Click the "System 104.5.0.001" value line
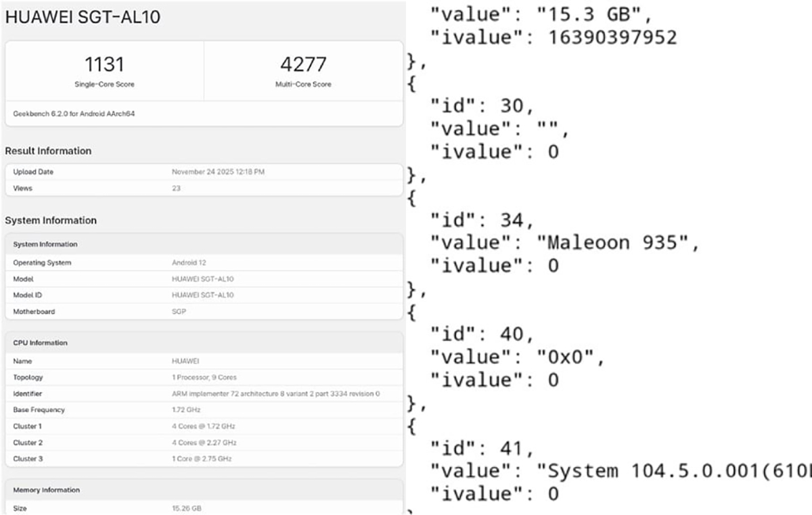 [670, 470]
